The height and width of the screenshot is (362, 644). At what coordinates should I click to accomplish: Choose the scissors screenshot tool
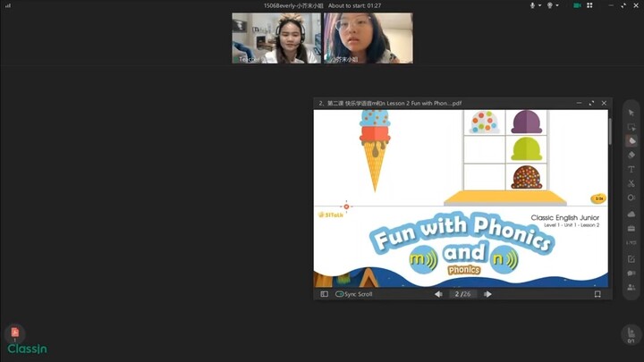[631, 183]
